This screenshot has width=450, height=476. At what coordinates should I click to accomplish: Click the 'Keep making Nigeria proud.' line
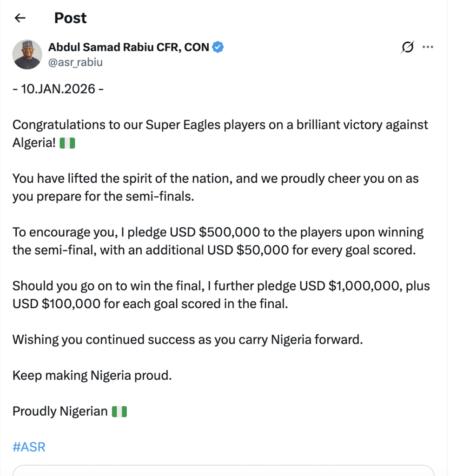(92, 375)
